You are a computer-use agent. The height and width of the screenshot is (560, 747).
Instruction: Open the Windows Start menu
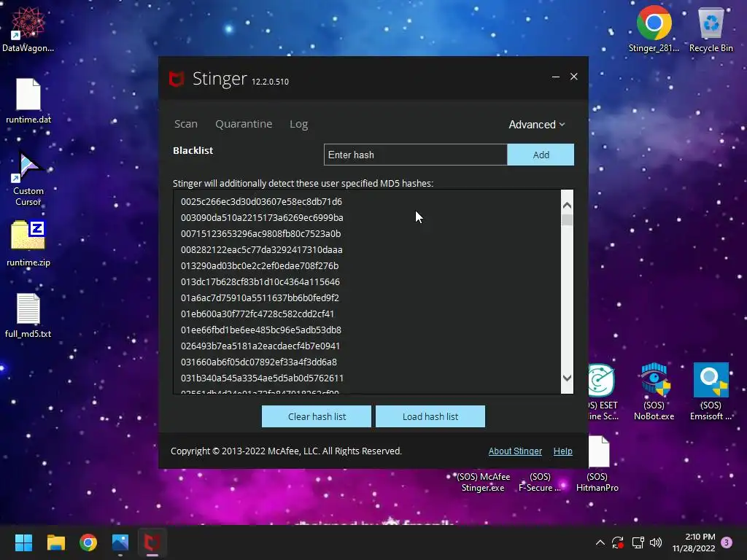click(x=23, y=542)
